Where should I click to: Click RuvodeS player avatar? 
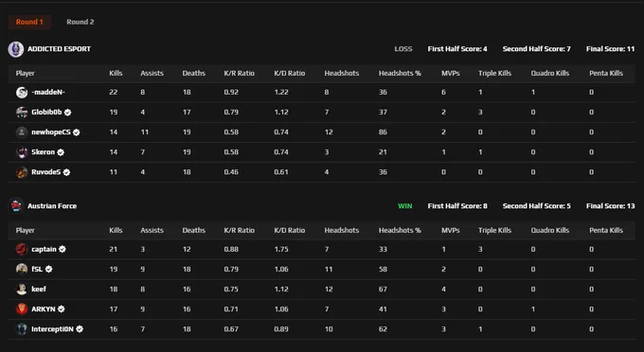(22, 172)
